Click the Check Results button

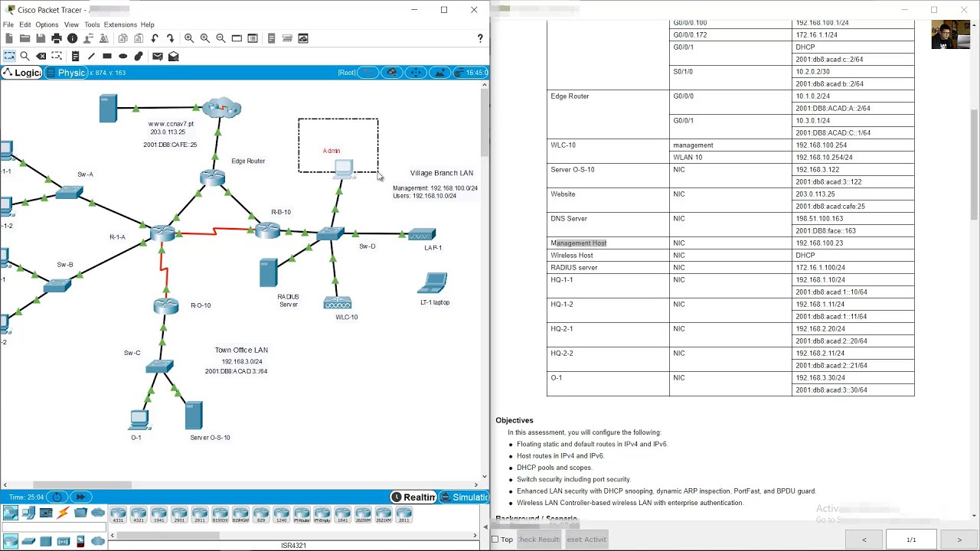(x=538, y=540)
